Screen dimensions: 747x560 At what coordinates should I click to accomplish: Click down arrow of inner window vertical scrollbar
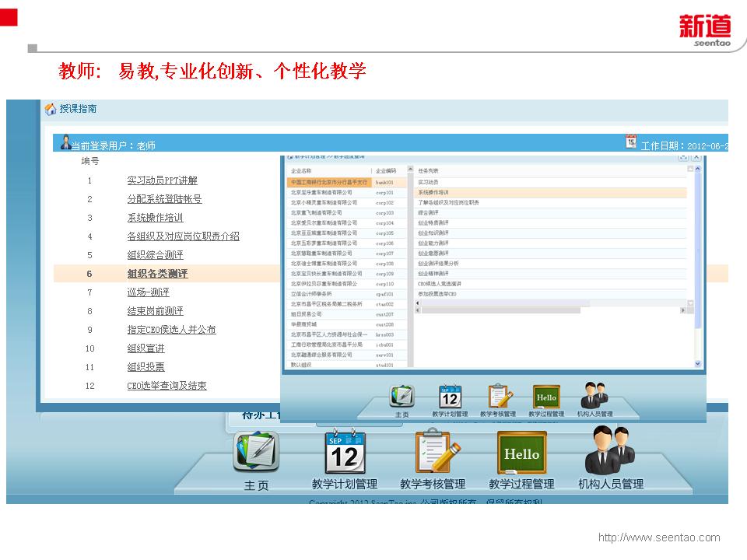coord(697,363)
